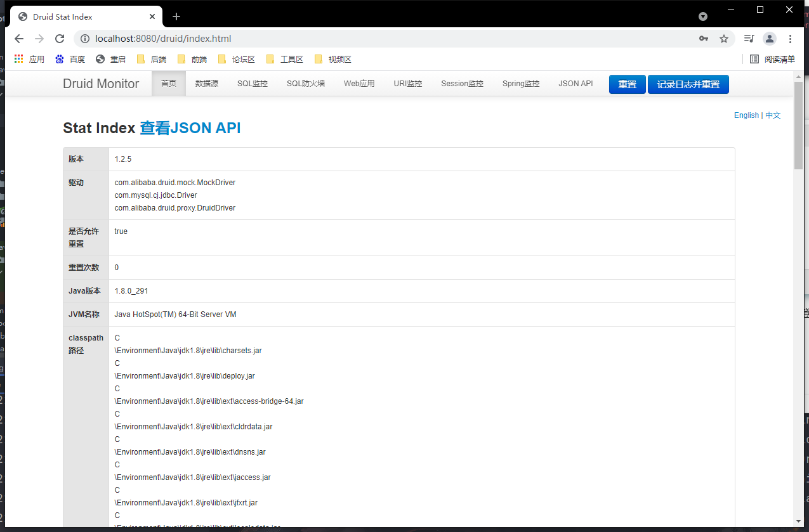Viewport: 809px width, 532px height.
Task: Open the Web应用 nav tab
Action: click(x=359, y=84)
